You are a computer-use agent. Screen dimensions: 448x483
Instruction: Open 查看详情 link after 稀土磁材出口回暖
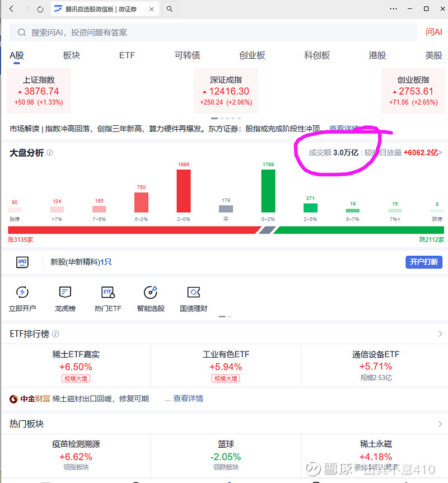[188, 398]
